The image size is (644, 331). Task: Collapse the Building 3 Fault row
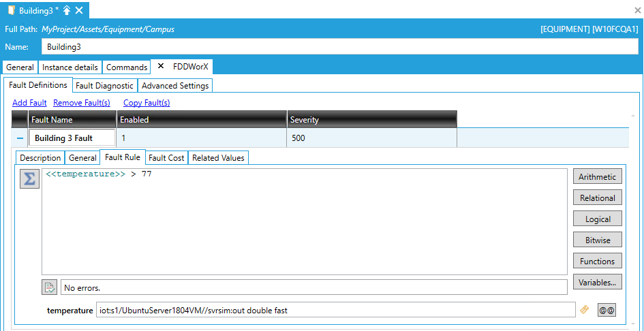click(x=20, y=138)
